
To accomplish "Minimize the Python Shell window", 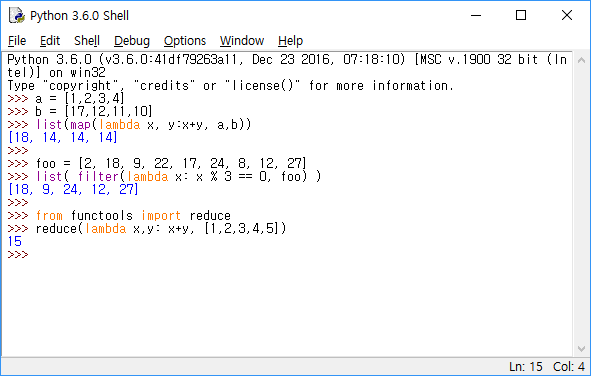I will pyautogui.click(x=476, y=15).
